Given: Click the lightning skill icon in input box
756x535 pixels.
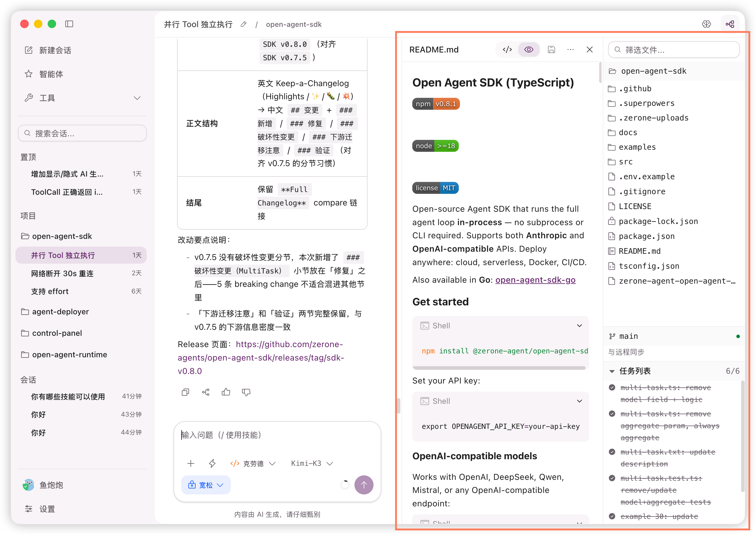Looking at the screenshot, I should pyautogui.click(x=212, y=463).
